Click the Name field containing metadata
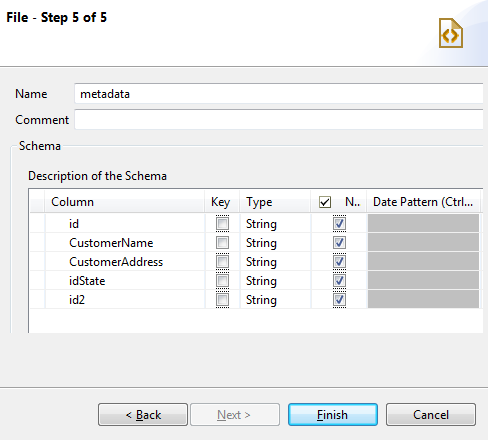 pyautogui.click(x=279, y=94)
